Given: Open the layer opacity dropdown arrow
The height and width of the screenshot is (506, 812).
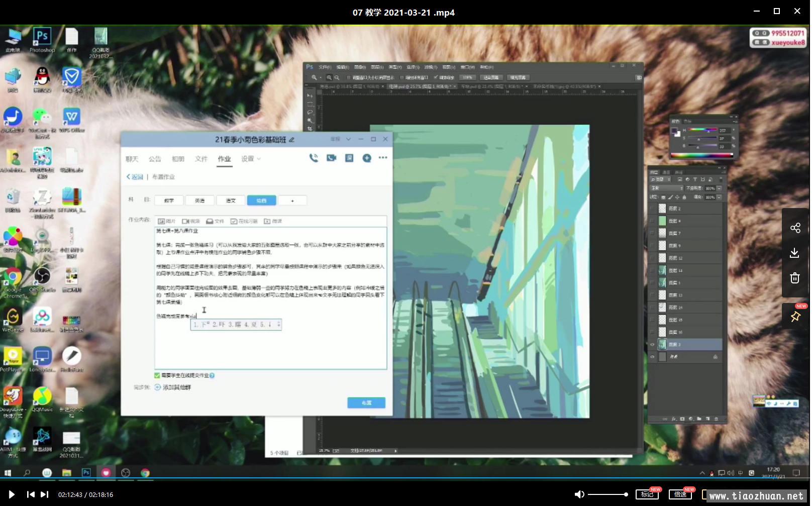Looking at the screenshot, I should point(719,188).
